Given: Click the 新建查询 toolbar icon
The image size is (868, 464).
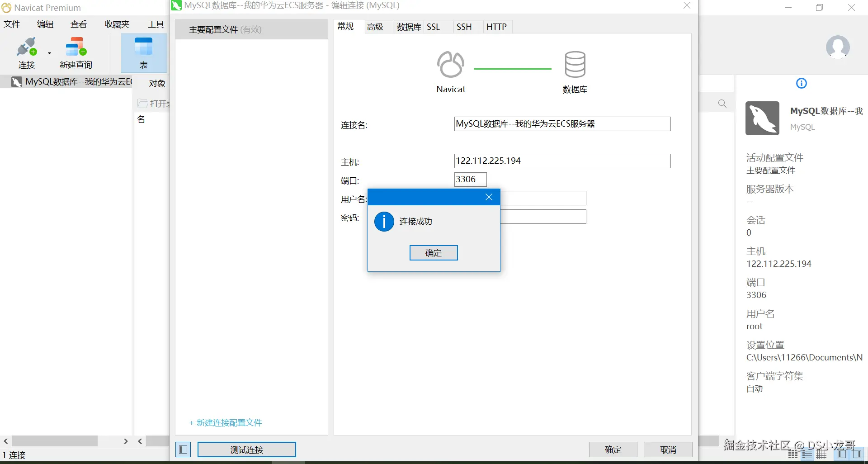Looking at the screenshot, I should 76,47.
